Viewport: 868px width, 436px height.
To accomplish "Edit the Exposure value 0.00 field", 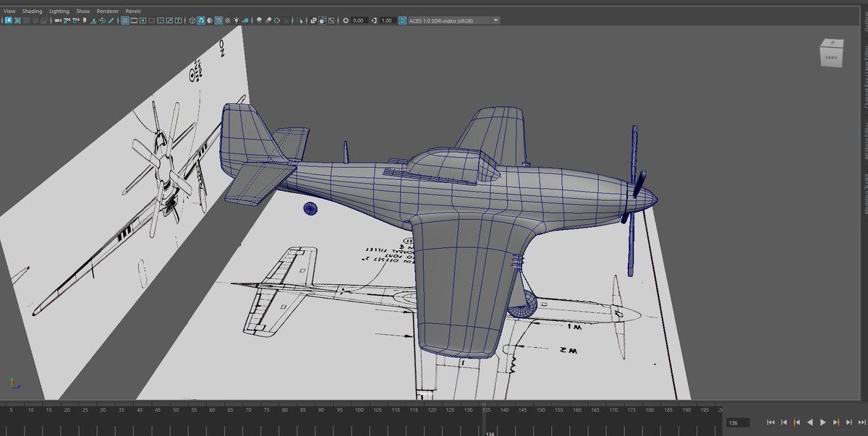I will tap(359, 20).
